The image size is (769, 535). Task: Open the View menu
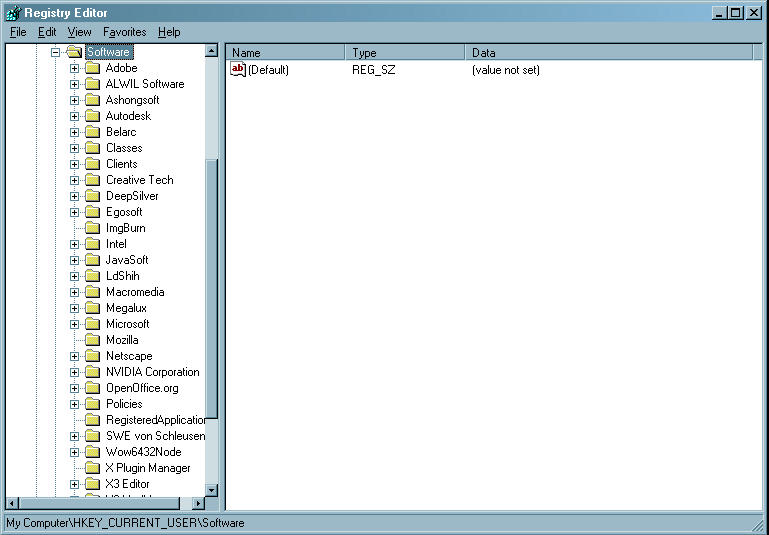[79, 32]
